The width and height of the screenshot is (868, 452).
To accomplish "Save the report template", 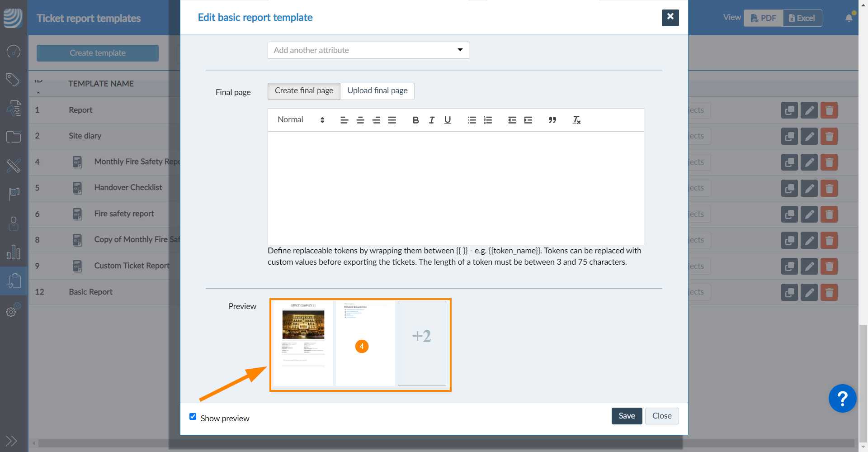I will click(x=627, y=416).
